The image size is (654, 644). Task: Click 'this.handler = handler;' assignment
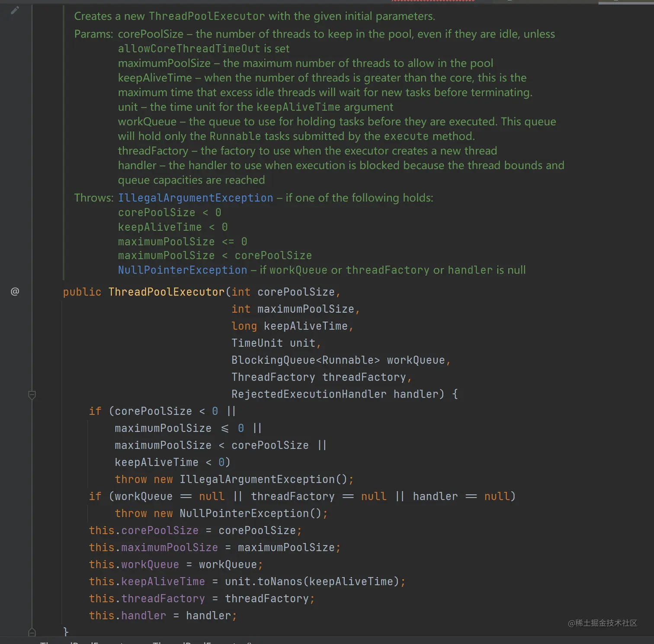163,616
